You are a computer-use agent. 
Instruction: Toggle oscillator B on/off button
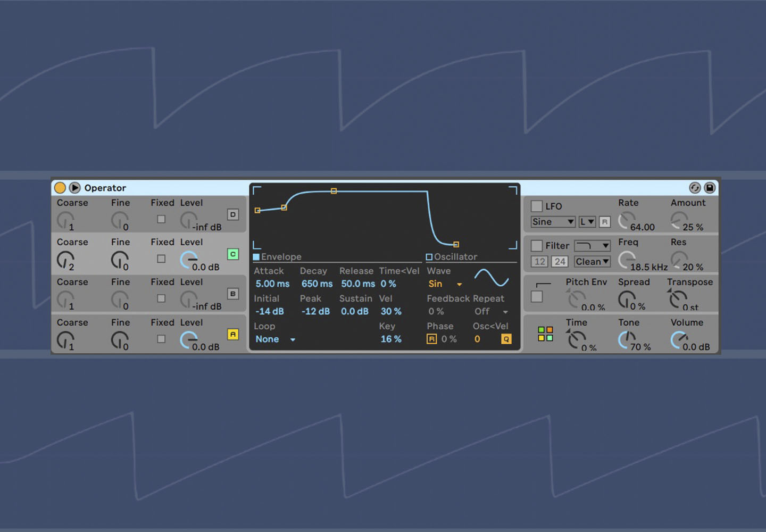point(233,294)
